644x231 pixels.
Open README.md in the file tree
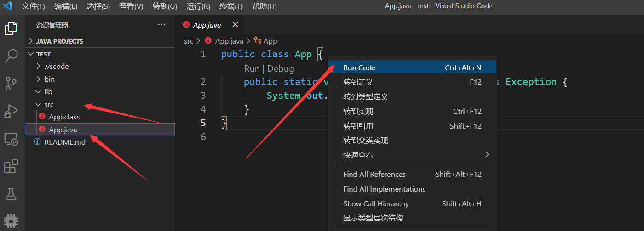65,142
